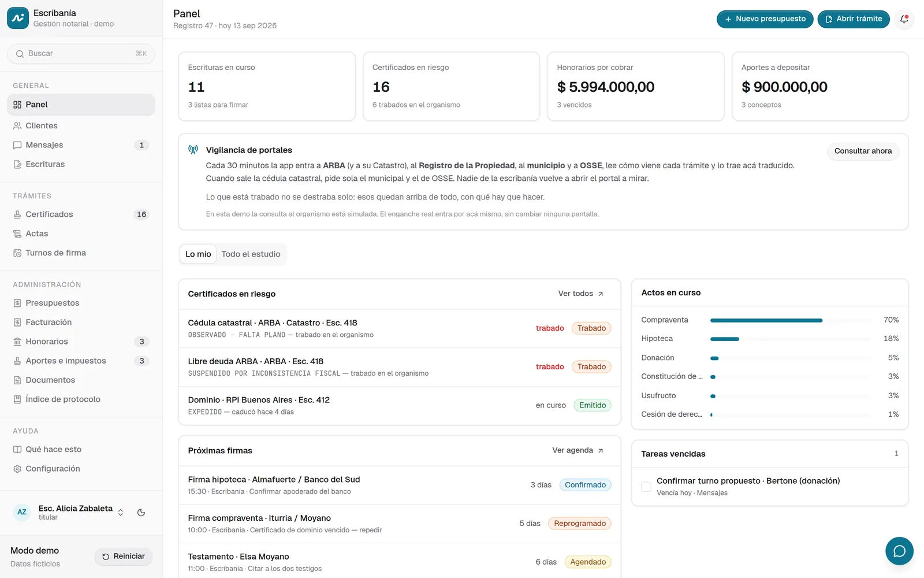This screenshot has width=924, height=578.
Task: Open the Honorarios por cobrar card
Action: click(636, 87)
